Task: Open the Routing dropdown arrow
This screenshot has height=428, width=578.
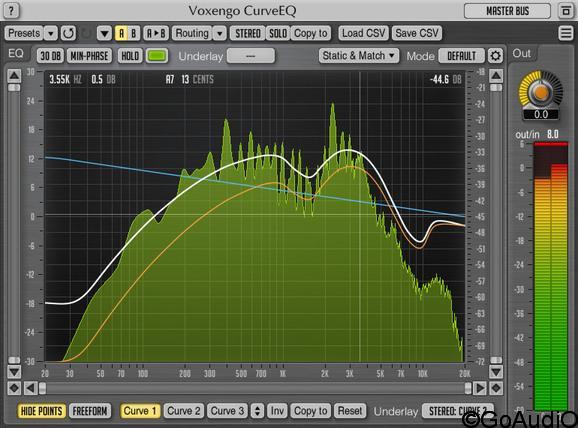Action: point(220,34)
